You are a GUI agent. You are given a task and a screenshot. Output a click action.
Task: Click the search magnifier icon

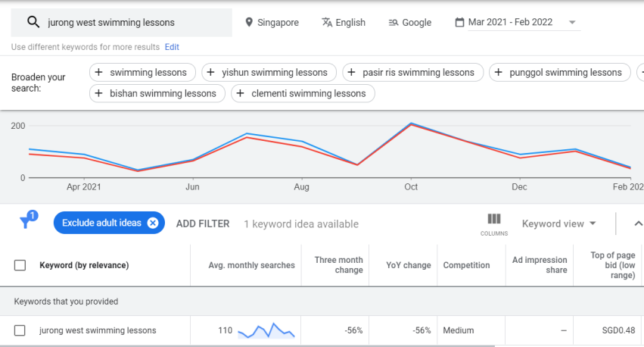[x=33, y=22]
